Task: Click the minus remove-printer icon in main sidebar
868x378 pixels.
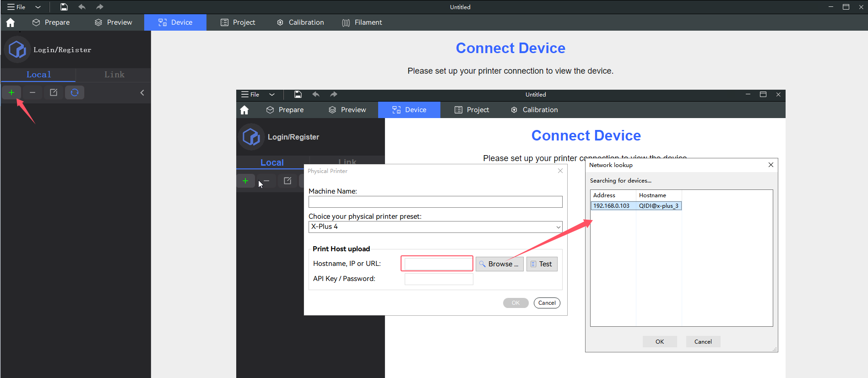Action: [33, 92]
